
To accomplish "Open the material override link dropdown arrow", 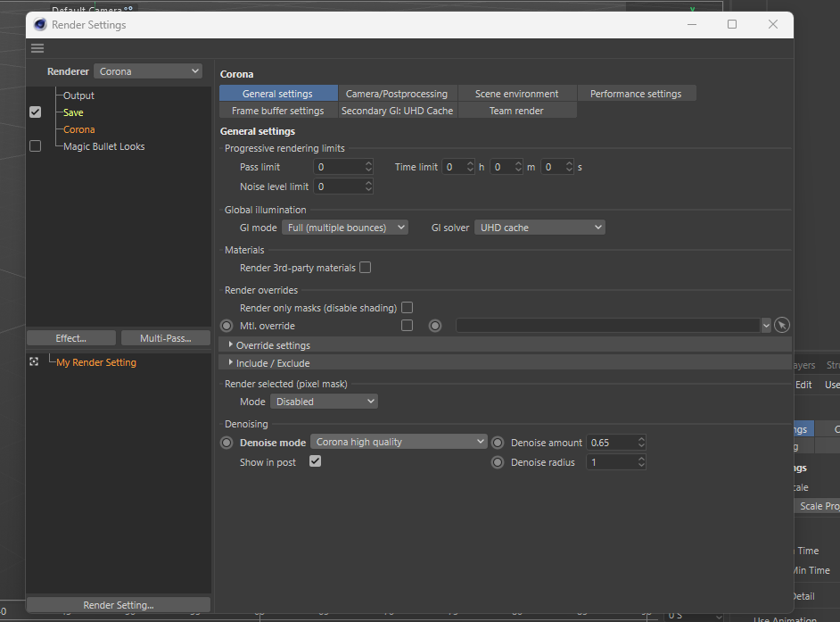I will (766, 326).
